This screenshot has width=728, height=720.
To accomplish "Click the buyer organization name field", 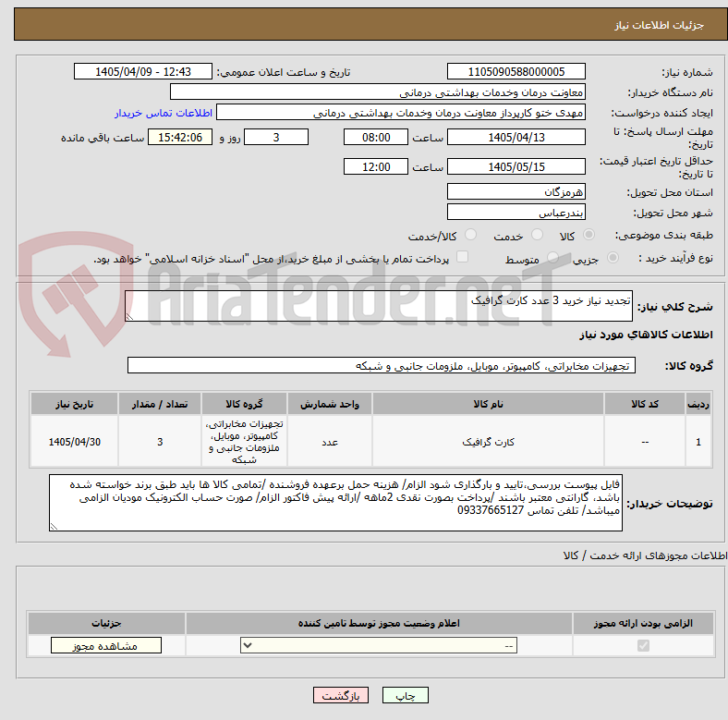I will 378,92.
